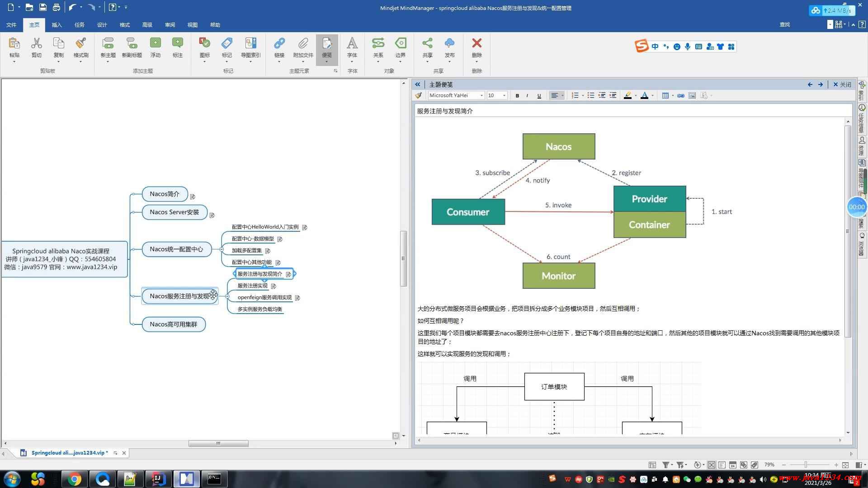The image size is (868, 488).
Task: Click the Paste (粘贴) icon
Action: (14, 44)
